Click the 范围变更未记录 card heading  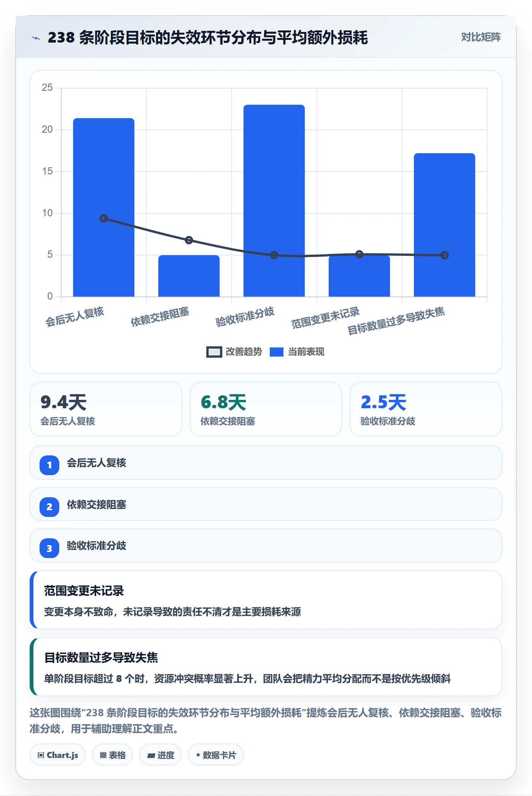(84, 591)
